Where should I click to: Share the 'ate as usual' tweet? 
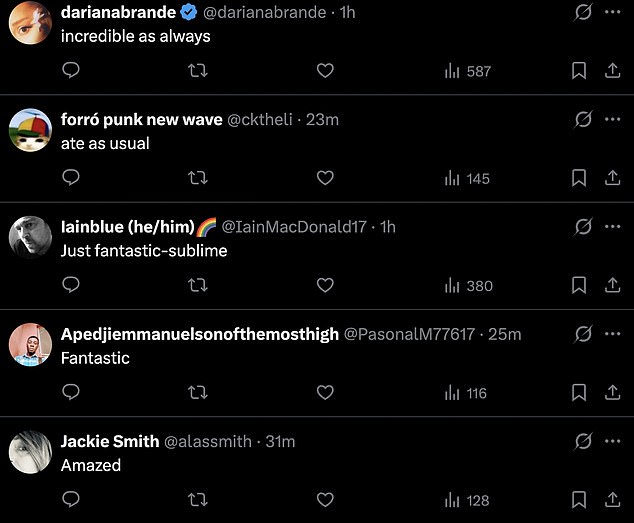pyautogui.click(x=612, y=178)
